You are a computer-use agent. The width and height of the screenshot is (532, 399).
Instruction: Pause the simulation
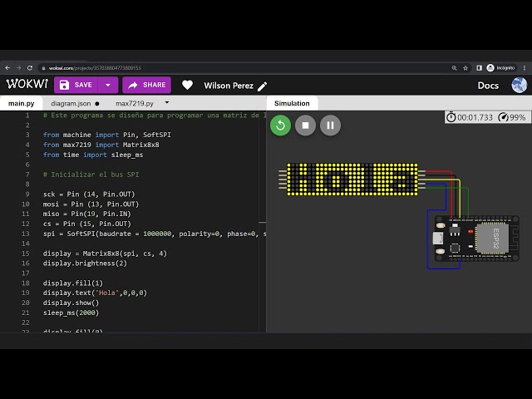(331, 126)
